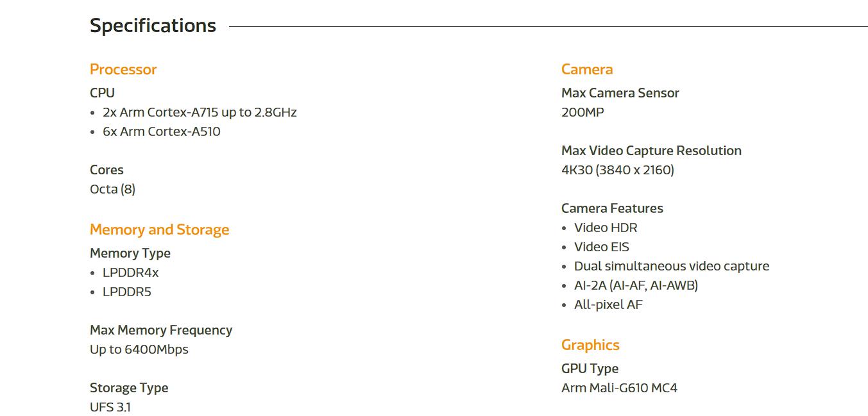The height and width of the screenshot is (416, 868).
Task: Click the Specifications heading
Action: click(153, 26)
